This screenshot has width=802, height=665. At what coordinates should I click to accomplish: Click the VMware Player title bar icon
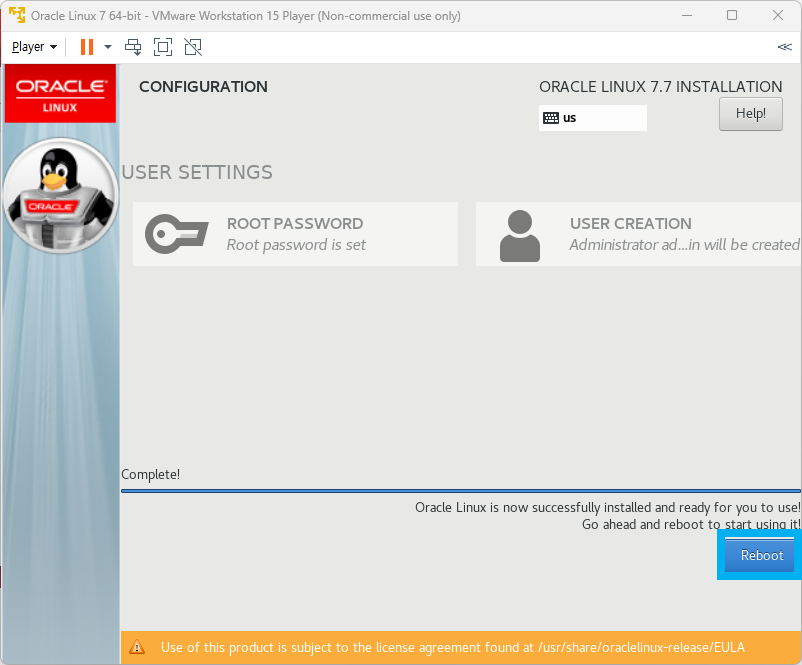tap(17, 15)
